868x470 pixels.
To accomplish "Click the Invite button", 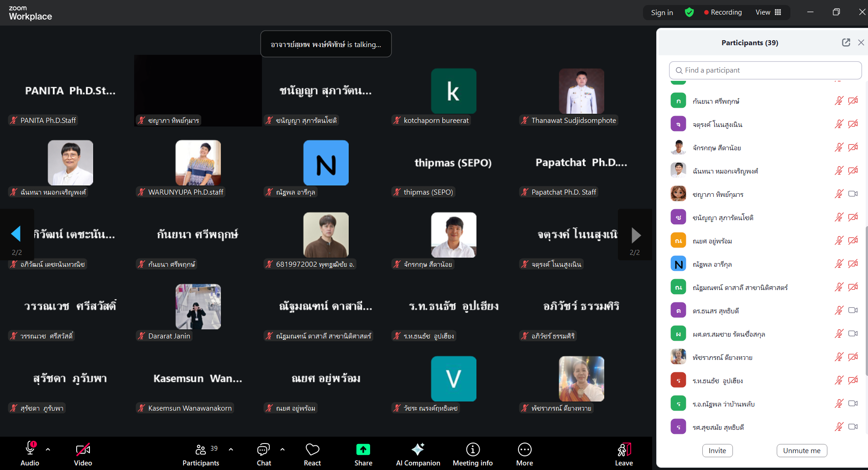I will (717, 451).
